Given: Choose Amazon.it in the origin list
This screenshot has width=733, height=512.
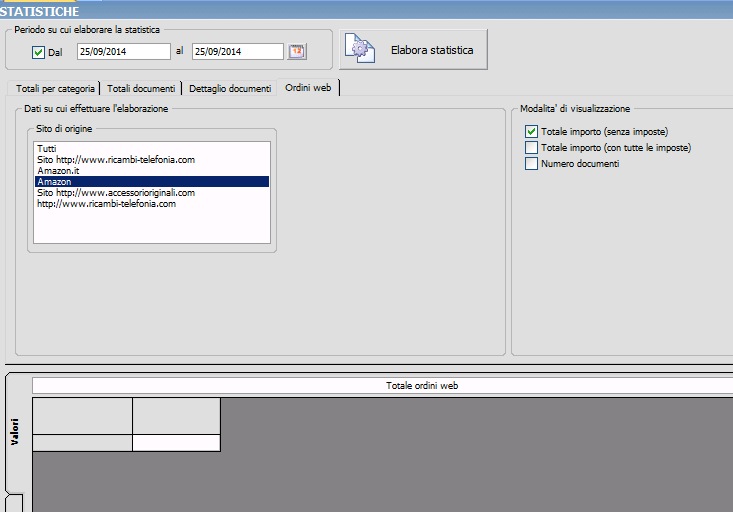Looking at the screenshot, I should click(x=152, y=171).
